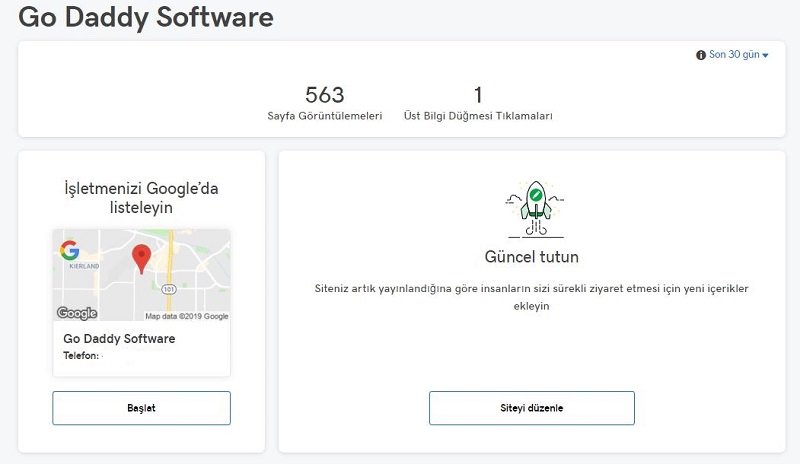This screenshot has height=464, width=800.
Task: Click Üst Bilgi Düğmesi Tıklamaları label
Action: point(478,116)
